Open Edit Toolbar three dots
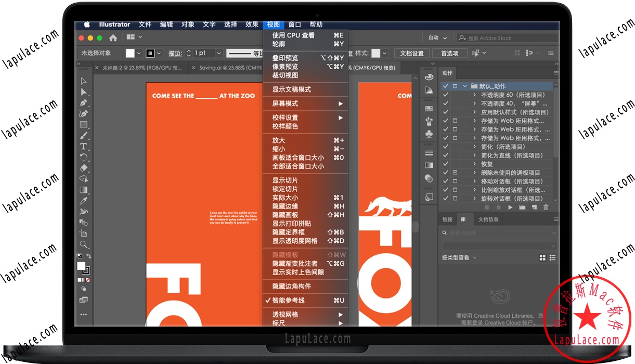 [83, 314]
